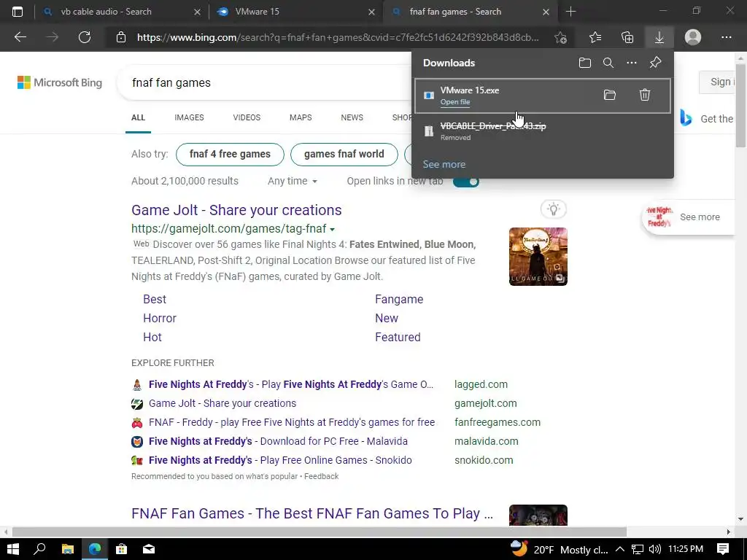Try the games fnaf world suggestion
This screenshot has height=560, width=747.
[344, 155]
